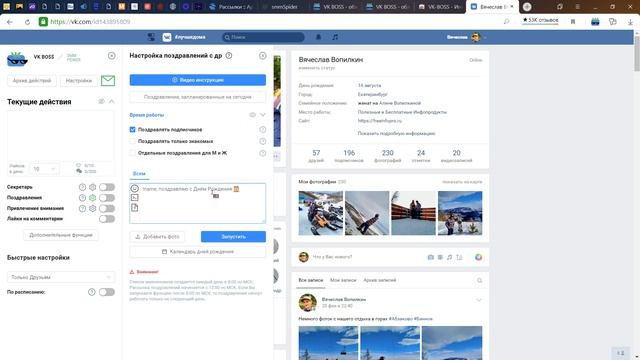Open Дополнительные функции button
640x360 pixels.
61,235
